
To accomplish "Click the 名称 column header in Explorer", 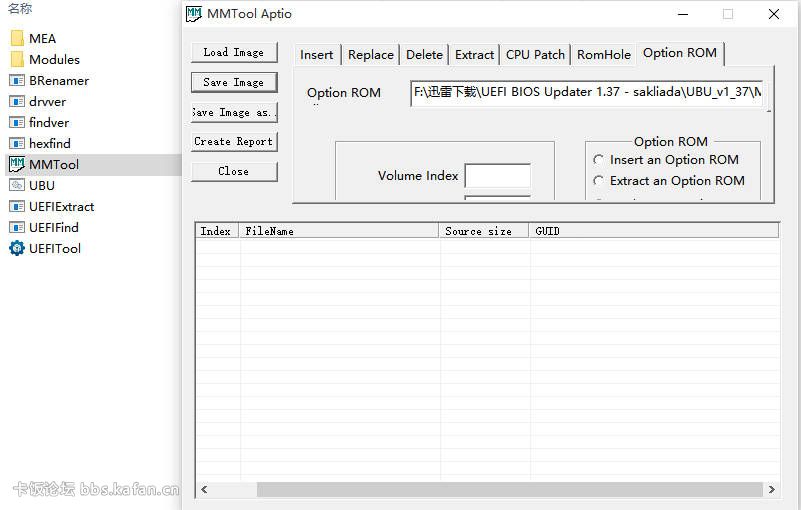I will point(20,8).
